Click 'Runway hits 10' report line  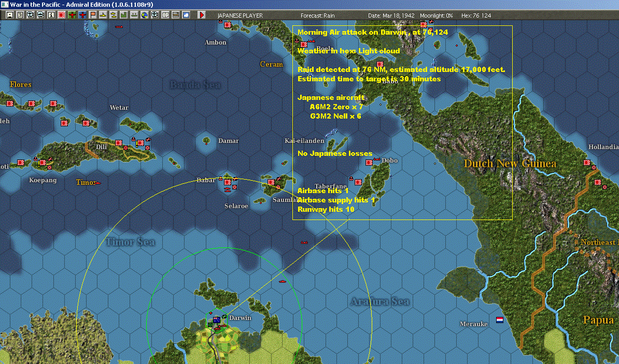[326, 209]
